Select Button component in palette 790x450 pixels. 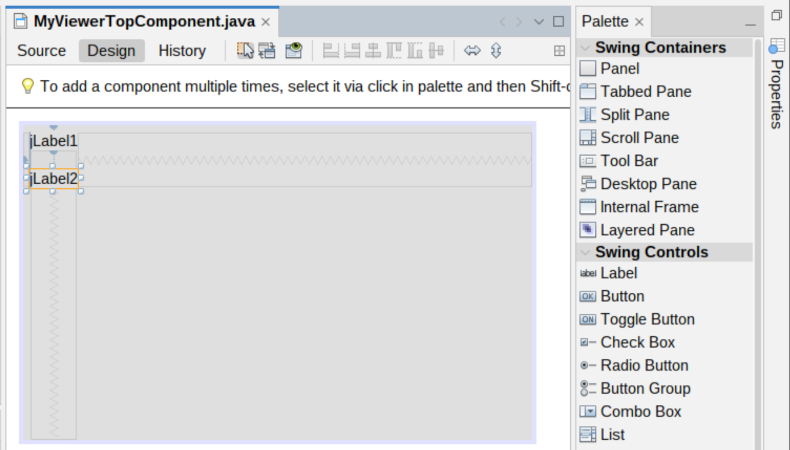coord(622,297)
